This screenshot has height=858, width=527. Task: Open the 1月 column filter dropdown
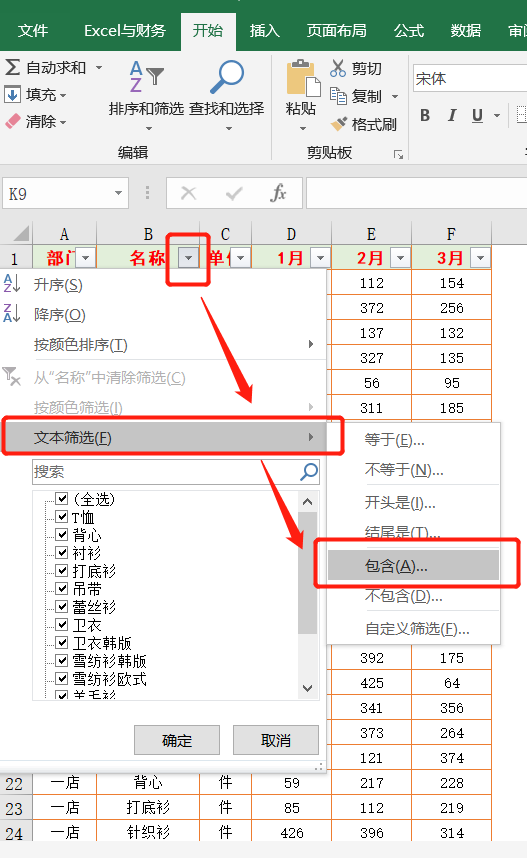321,257
